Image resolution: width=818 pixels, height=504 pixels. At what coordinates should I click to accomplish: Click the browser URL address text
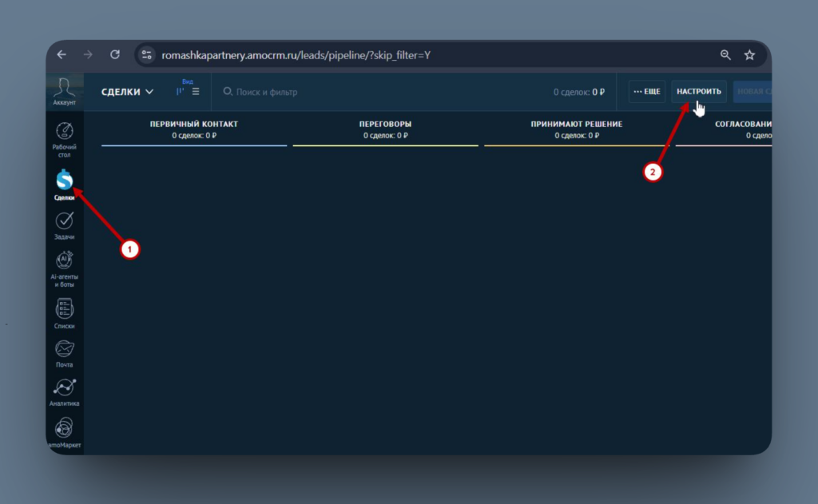coord(296,55)
